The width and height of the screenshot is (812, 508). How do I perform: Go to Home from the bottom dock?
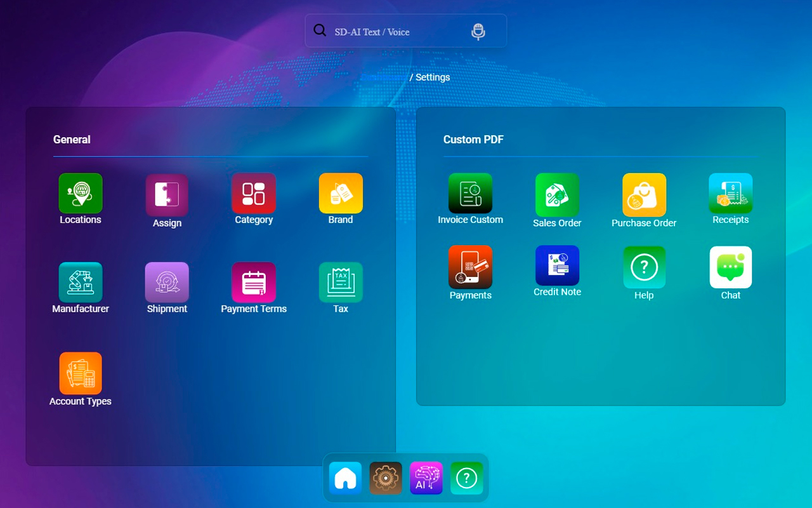[346, 478]
